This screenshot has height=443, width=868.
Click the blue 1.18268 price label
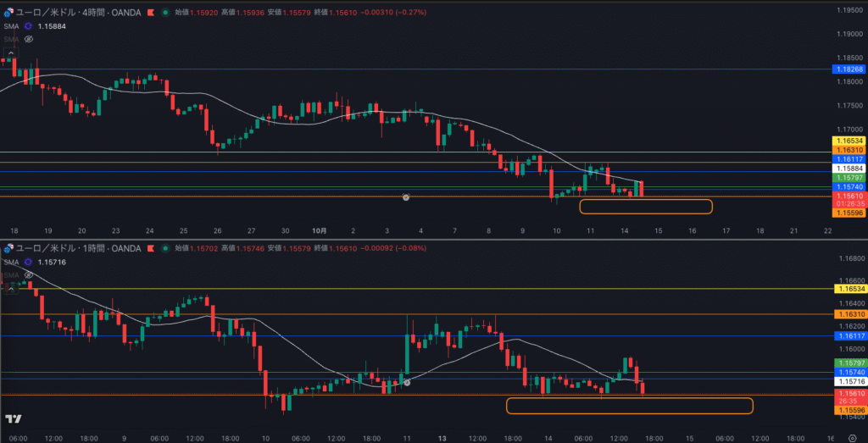(x=849, y=69)
